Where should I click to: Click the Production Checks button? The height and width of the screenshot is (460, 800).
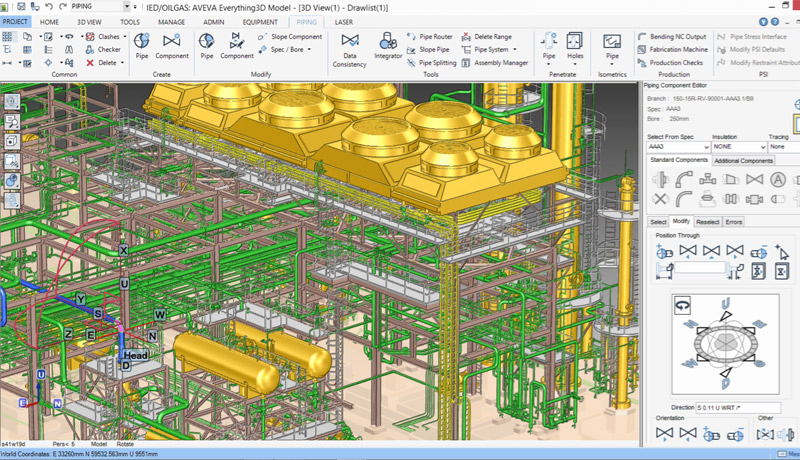pos(676,62)
